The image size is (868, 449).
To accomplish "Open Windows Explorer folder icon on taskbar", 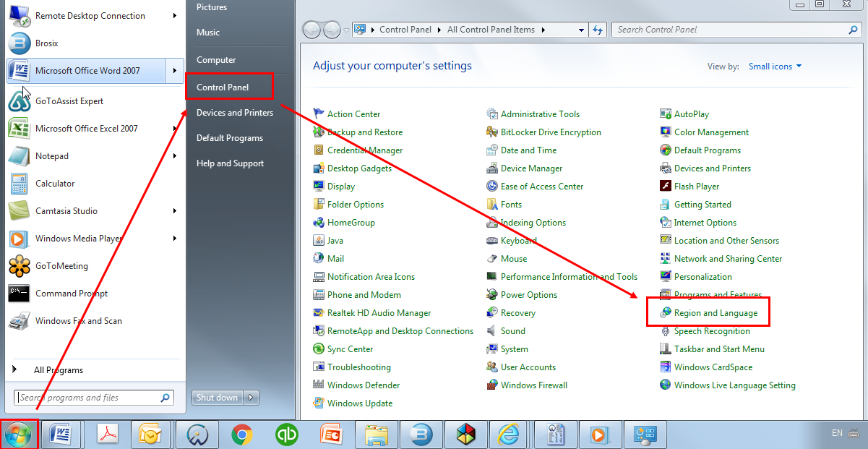I will click(377, 435).
